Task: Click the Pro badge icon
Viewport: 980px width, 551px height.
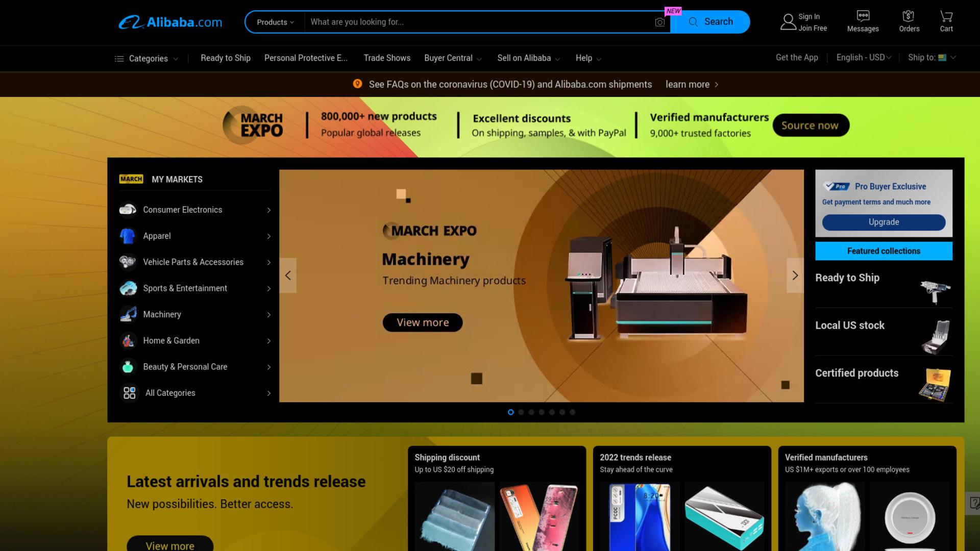Action: coord(837,186)
